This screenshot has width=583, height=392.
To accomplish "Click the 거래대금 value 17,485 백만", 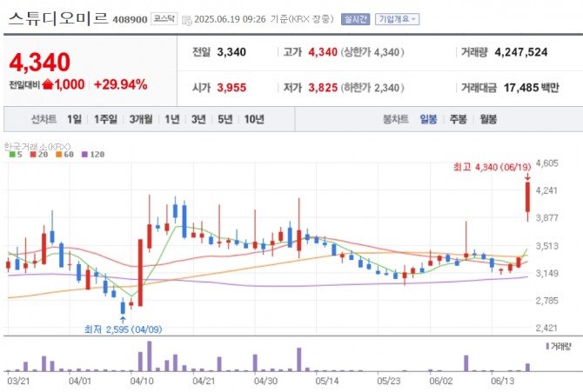I will 532,88.
